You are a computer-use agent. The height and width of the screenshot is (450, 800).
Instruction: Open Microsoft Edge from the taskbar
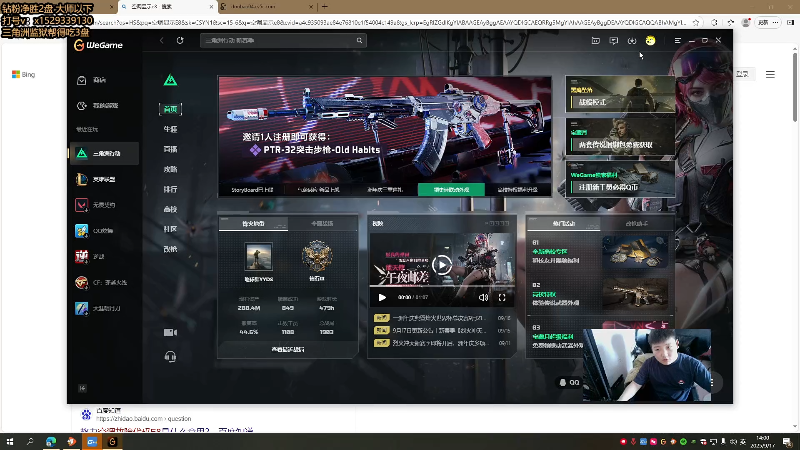[51, 442]
